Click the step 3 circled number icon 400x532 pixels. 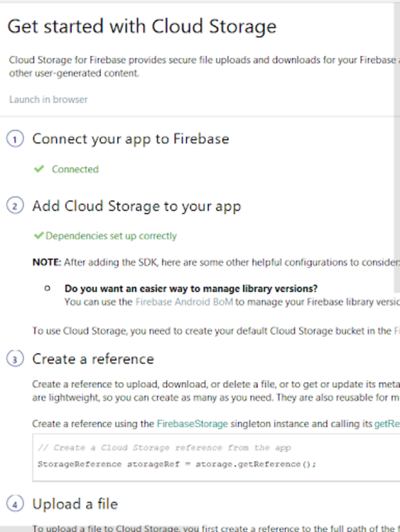15,359
